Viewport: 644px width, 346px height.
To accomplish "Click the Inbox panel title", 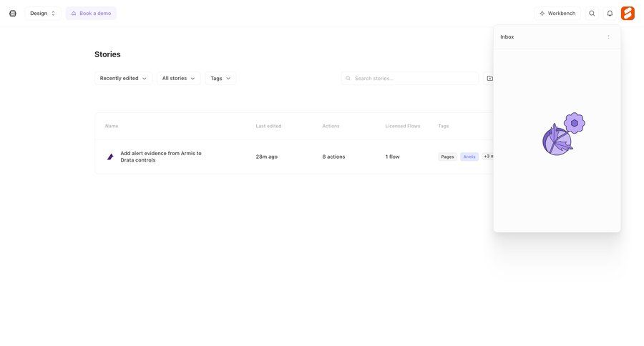I will pos(507,37).
